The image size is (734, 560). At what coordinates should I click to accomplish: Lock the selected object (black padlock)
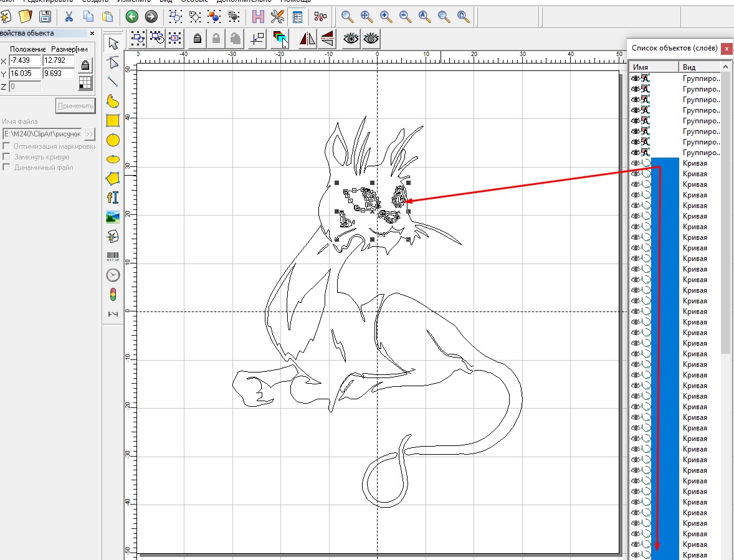pos(198,39)
